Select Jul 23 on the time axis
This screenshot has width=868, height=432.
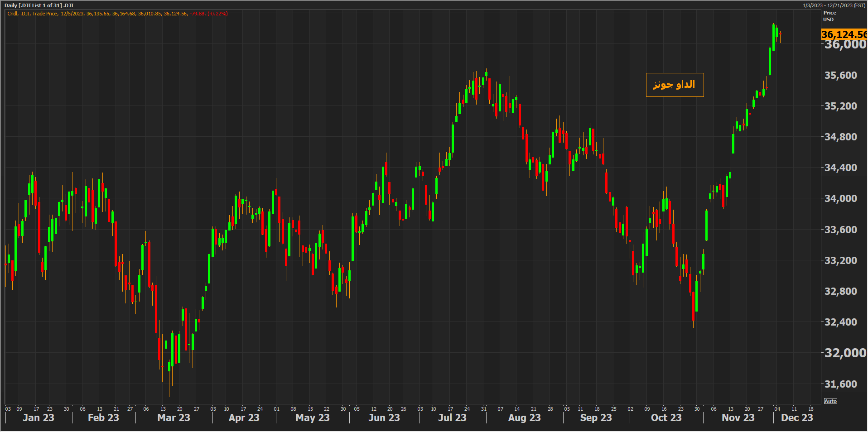tap(452, 418)
